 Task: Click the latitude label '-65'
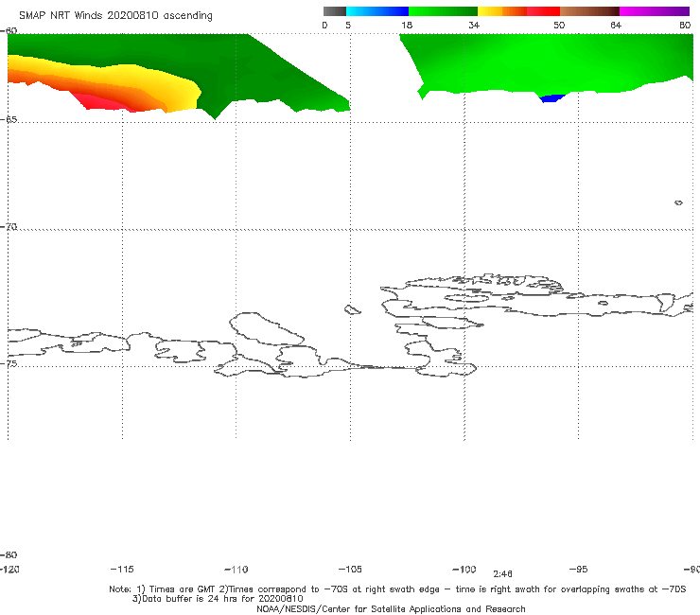9,120
